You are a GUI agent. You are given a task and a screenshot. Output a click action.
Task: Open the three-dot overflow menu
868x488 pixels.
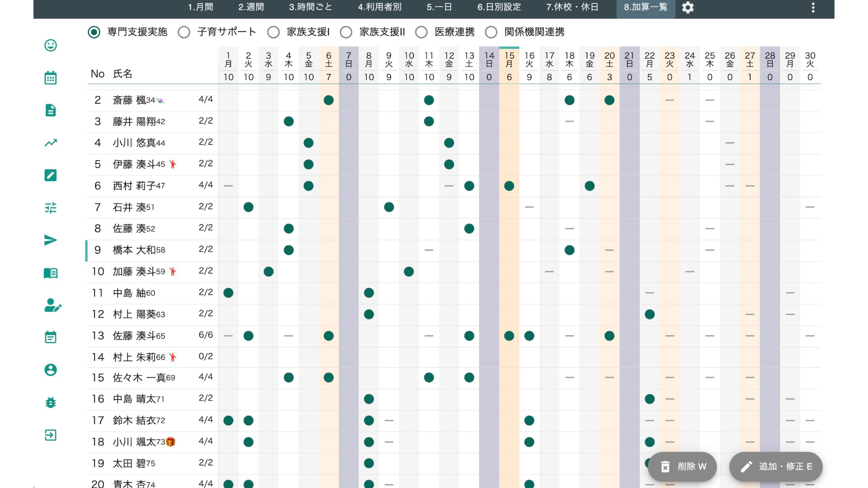pyautogui.click(x=813, y=8)
